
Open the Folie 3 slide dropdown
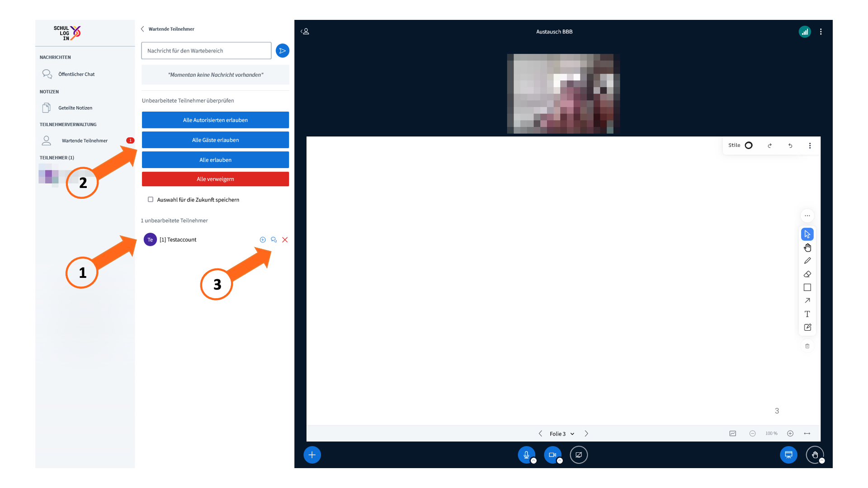(x=562, y=434)
